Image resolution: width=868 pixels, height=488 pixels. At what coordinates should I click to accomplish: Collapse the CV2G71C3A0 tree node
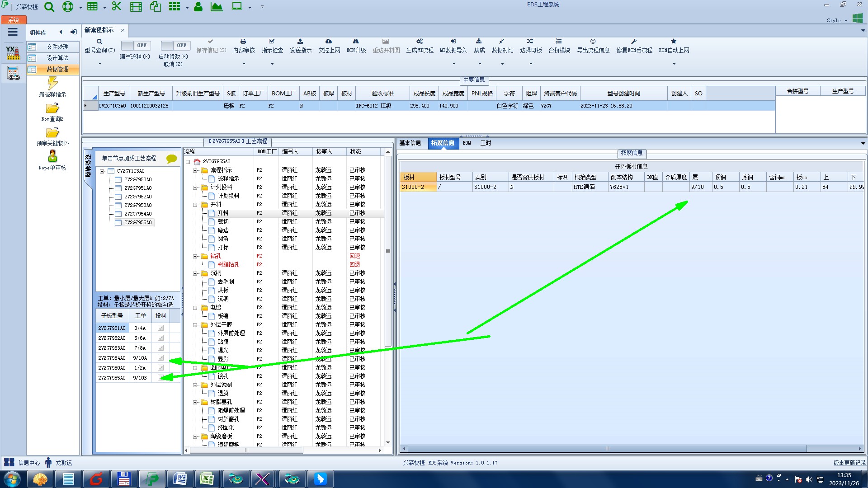coord(103,171)
